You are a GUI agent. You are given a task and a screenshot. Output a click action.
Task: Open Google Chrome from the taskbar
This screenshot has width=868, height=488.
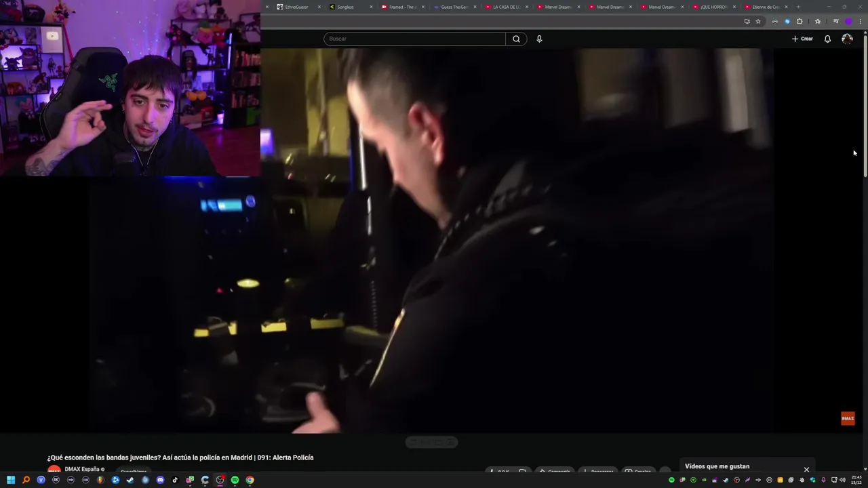(x=250, y=480)
